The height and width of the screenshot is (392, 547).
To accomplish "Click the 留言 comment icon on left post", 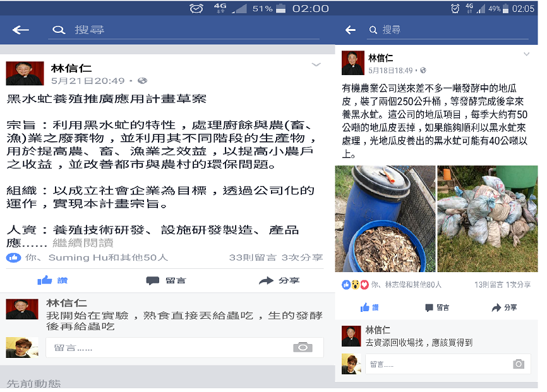I will click(x=152, y=281).
